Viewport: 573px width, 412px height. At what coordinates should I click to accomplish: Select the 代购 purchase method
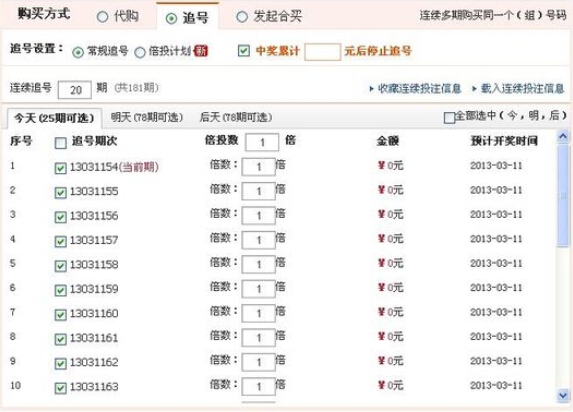pyautogui.click(x=102, y=16)
